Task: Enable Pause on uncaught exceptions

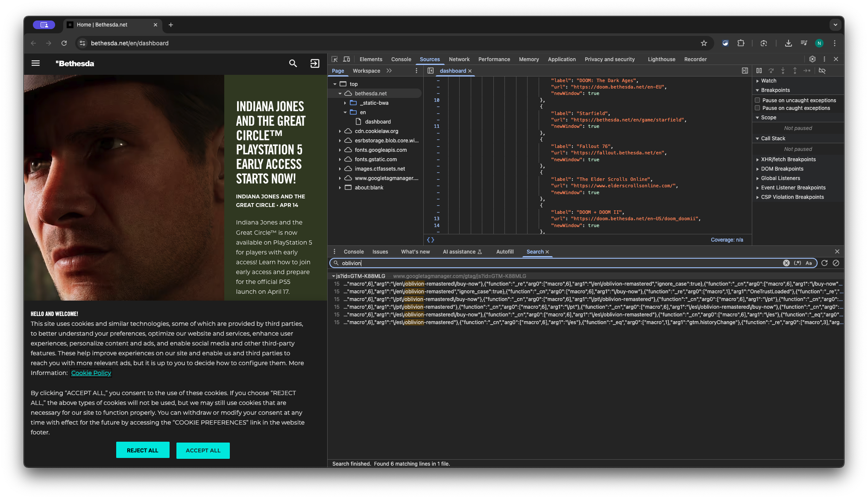Action: point(757,100)
